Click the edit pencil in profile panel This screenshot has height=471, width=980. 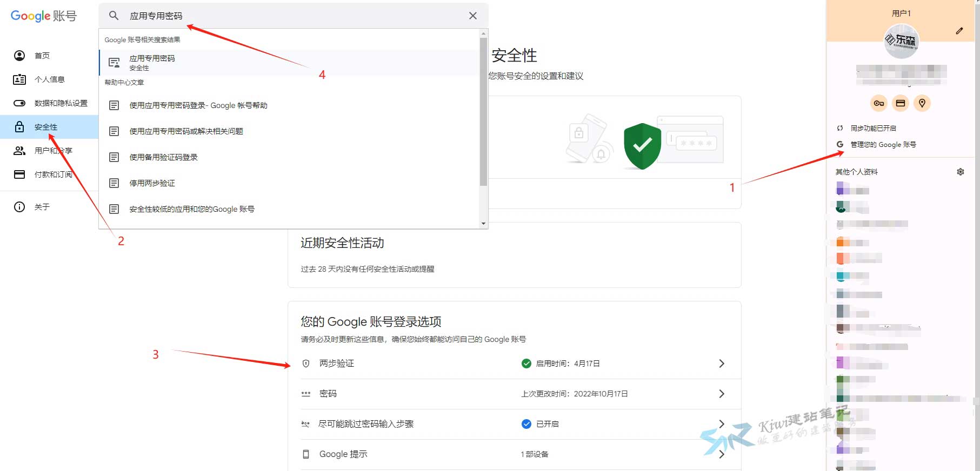coord(959,31)
